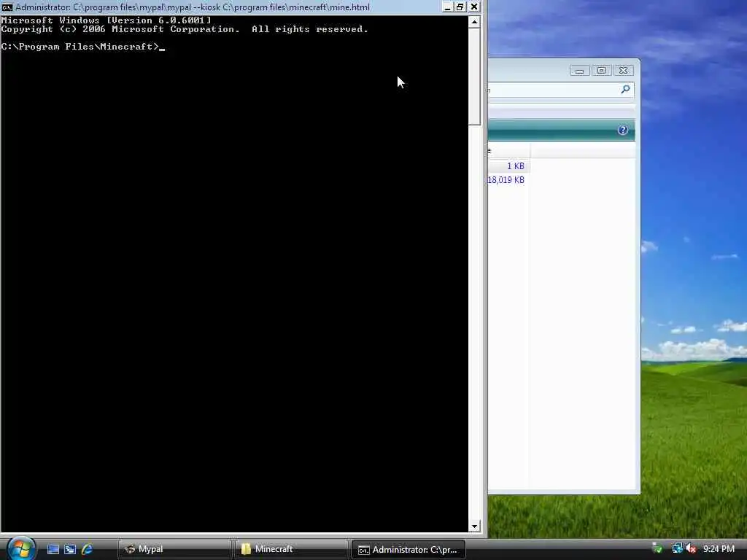Click the 9:24 PM clock
Image resolution: width=747 pixels, height=560 pixels.
719,548
